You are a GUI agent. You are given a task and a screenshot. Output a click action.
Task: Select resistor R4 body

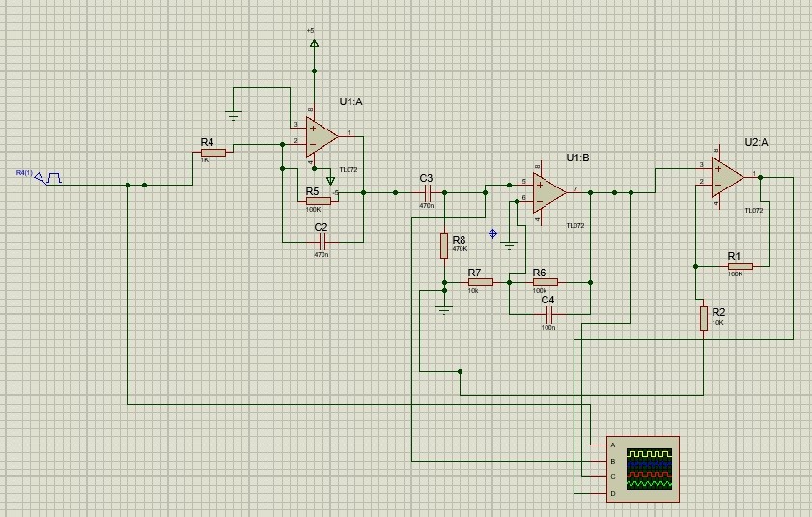(x=212, y=153)
